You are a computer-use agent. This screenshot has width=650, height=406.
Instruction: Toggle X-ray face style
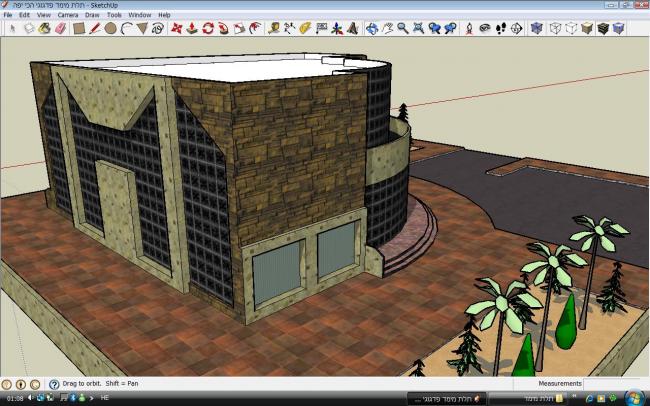(x=537, y=29)
